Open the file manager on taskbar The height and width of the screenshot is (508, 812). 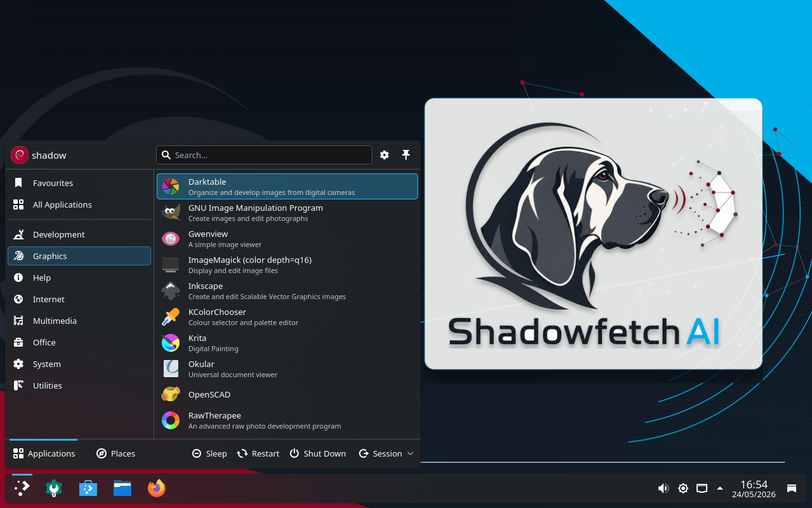(122, 488)
